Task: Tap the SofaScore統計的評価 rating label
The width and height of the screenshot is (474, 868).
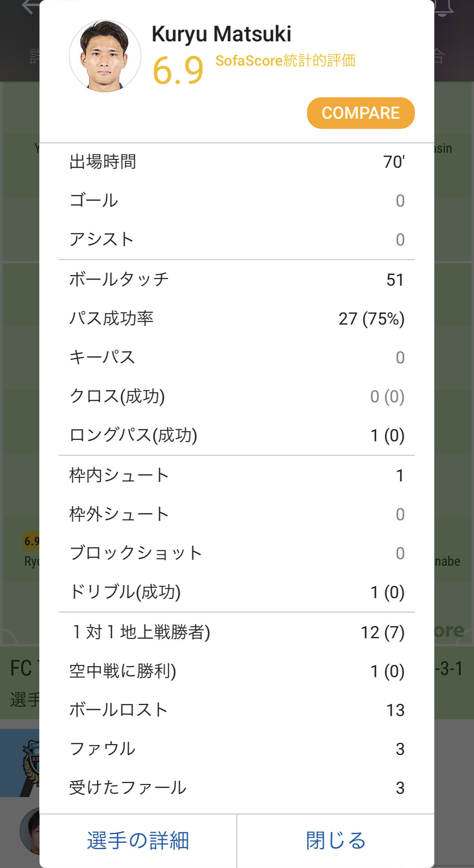Action: point(285,61)
